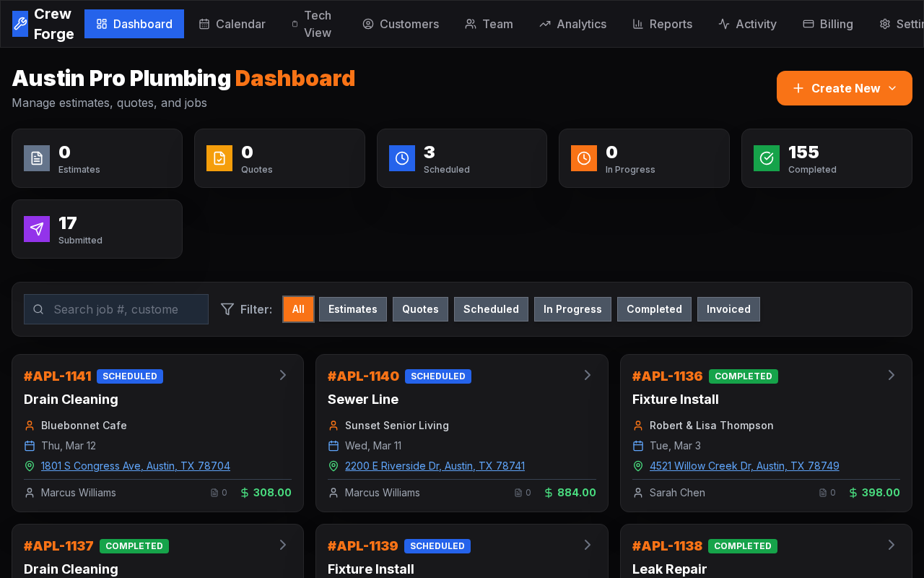Click the Crew Forge wrench logo icon
The image size is (924, 578).
pos(20,24)
